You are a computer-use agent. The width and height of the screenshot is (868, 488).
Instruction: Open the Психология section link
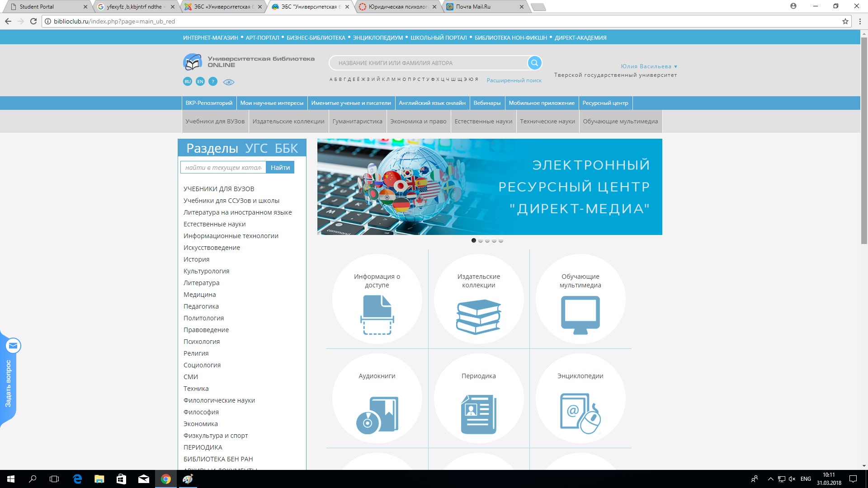coord(202,342)
